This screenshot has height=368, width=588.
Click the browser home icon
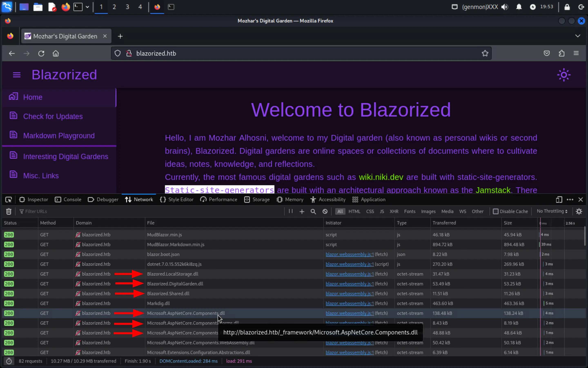click(56, 53)
